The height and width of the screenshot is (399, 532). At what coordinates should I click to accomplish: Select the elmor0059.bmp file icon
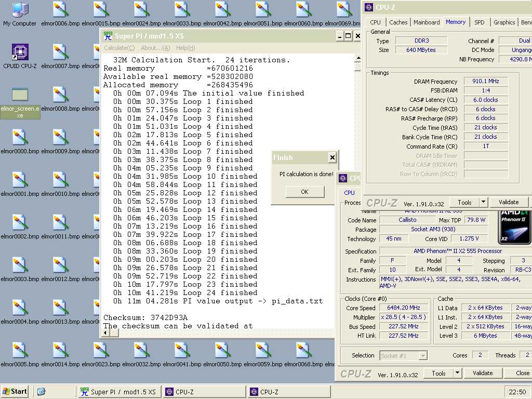tap(263, 355)
